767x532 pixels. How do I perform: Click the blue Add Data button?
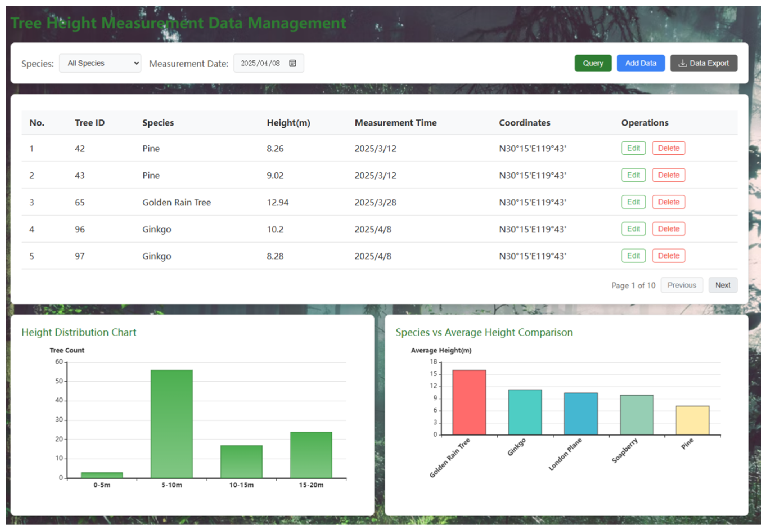[x=640, y=63]
